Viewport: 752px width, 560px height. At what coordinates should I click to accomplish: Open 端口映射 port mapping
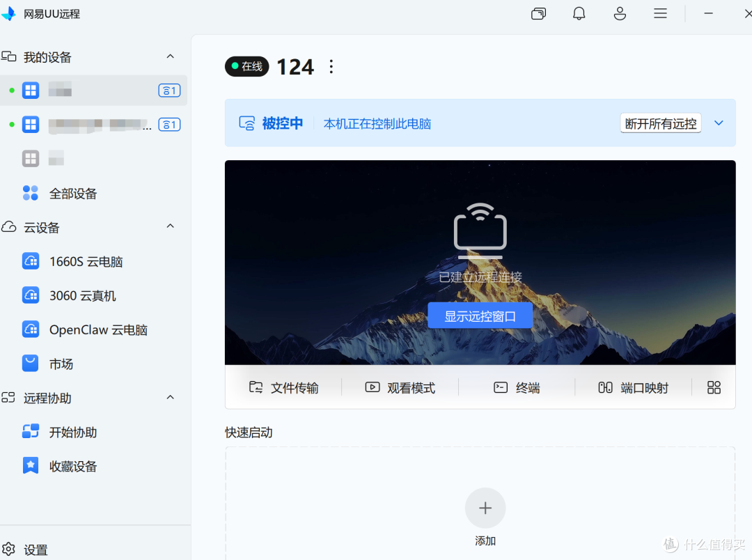click(x=633, y=388)
